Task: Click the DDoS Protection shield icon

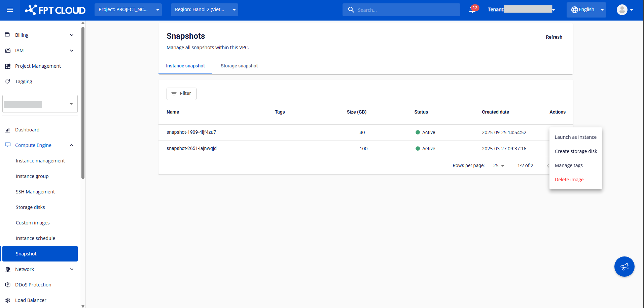Action: point(8,285)
